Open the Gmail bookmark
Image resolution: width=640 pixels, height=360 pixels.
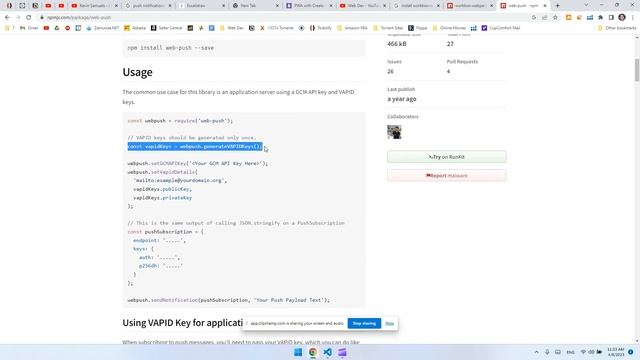(29, 28)
